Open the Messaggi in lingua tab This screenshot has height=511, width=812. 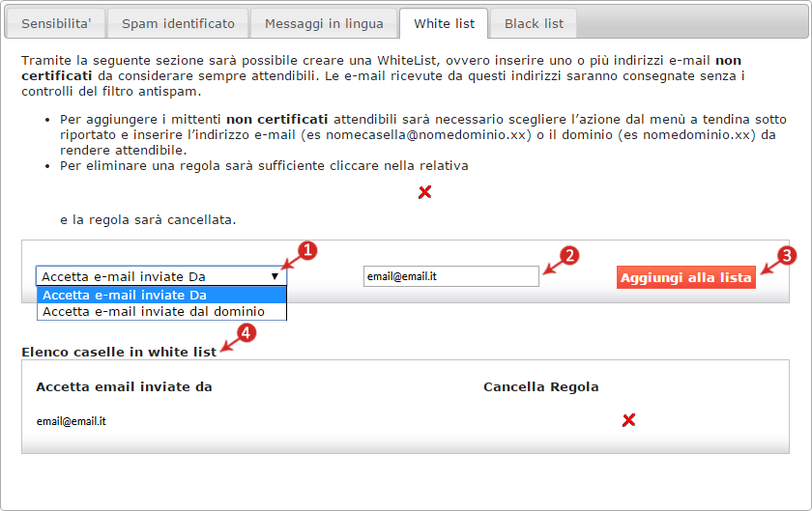[x=324, y=24]
